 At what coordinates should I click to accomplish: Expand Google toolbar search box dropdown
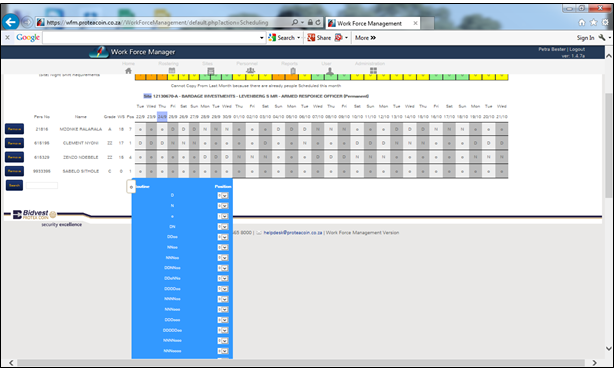pos(262,38)
